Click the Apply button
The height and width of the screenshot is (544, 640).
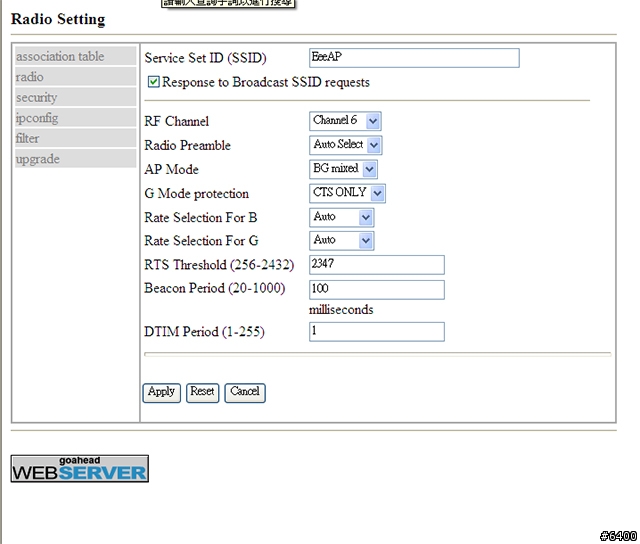162,393
